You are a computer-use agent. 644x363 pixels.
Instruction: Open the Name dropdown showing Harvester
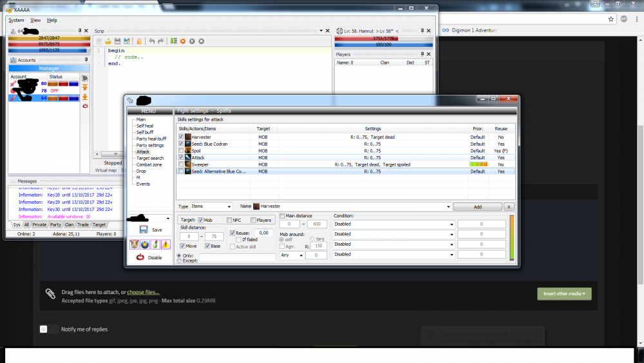[x=351, y=206]
